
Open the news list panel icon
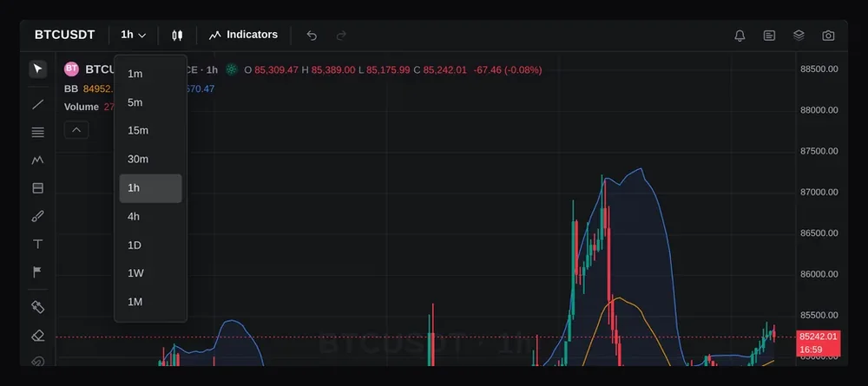tap(769, 36)
